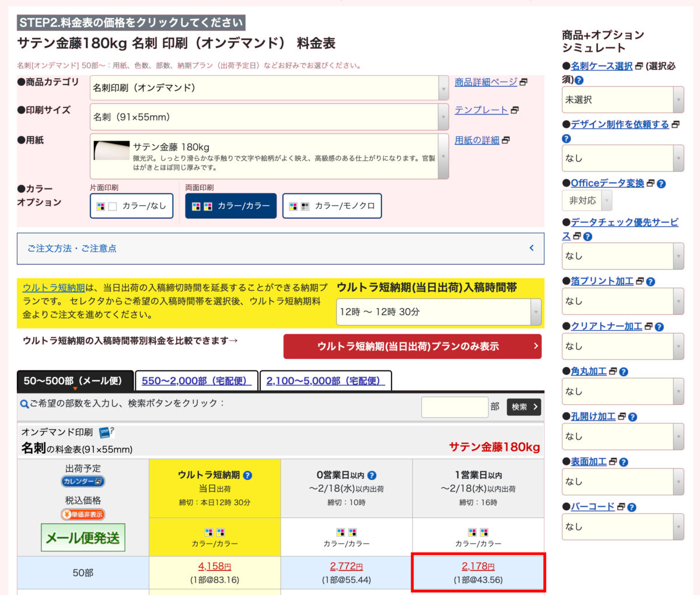The height and width of the screenshot is (595, 700).
Task: Open the 12時〜12時30分 time slot dropdown
Action: (439, 312)
